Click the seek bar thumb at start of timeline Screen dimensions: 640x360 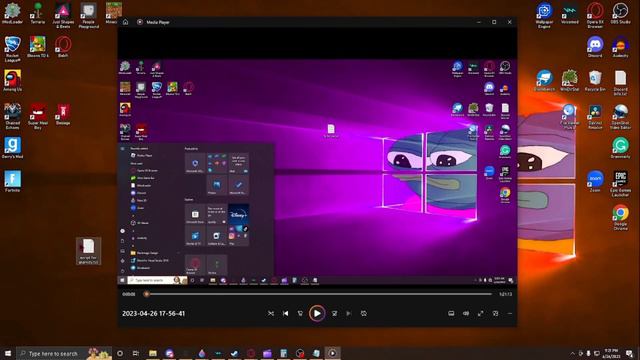tap(146, 294)
